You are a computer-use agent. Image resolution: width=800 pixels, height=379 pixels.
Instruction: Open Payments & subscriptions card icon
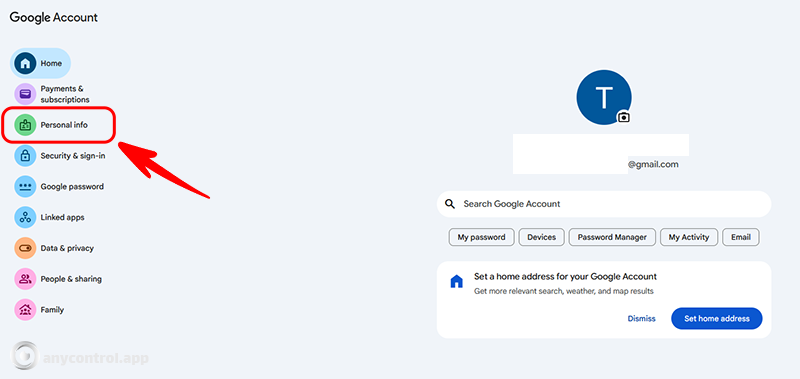(25, 94)
